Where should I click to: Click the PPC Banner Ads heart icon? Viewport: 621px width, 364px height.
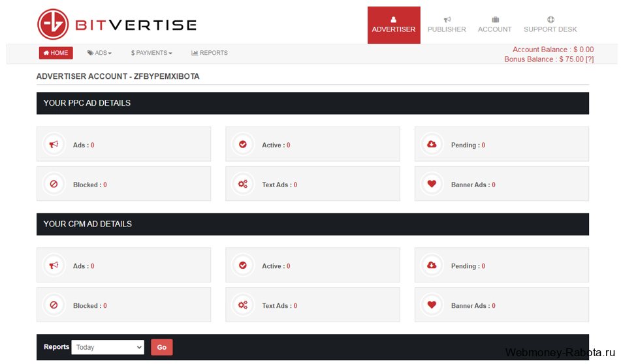click(x=432, y=184)
